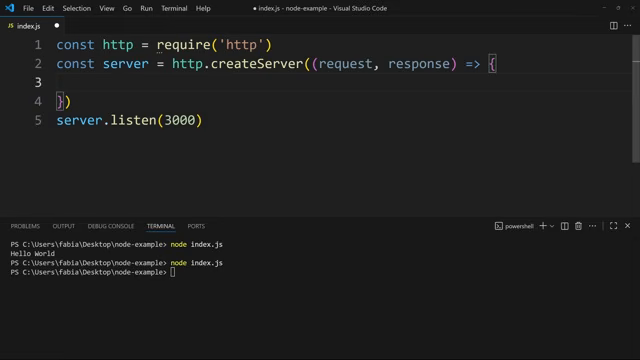Click the response parameter
Image resolution: width=640 pixels, height=360 pixels.
pos(419,64)
